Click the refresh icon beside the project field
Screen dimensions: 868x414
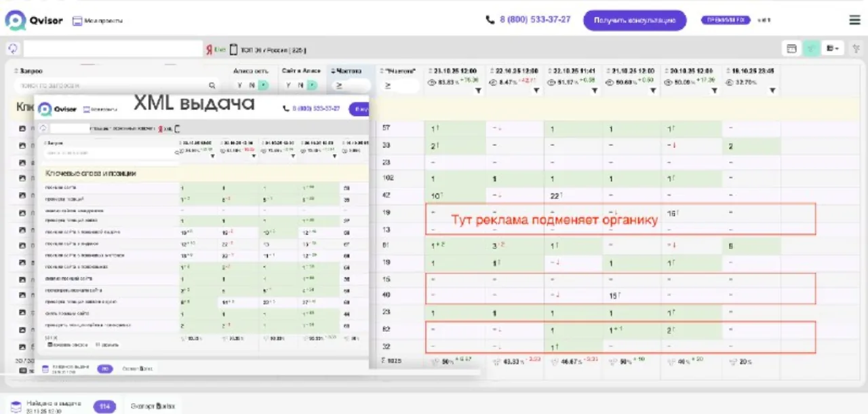pyautogui.click(x=12, y=49)
